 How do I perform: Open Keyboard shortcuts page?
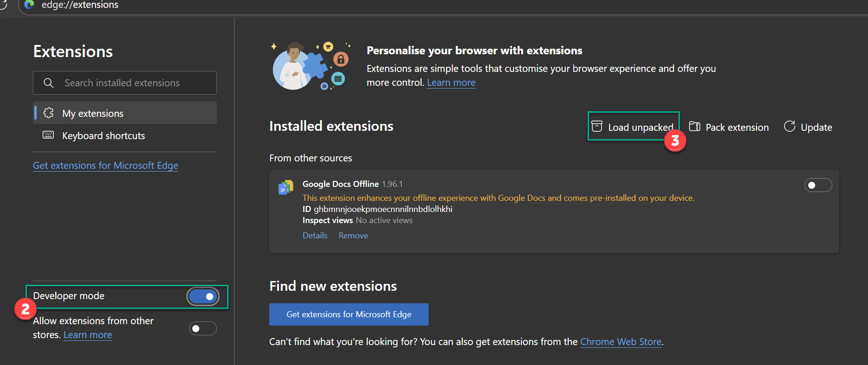pyautogui.click(x=103, y=136)
